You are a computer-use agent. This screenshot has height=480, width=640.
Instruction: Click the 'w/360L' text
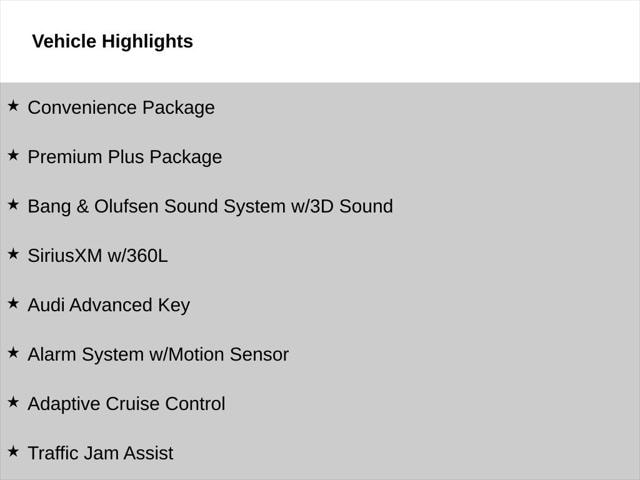coord(138,255)
